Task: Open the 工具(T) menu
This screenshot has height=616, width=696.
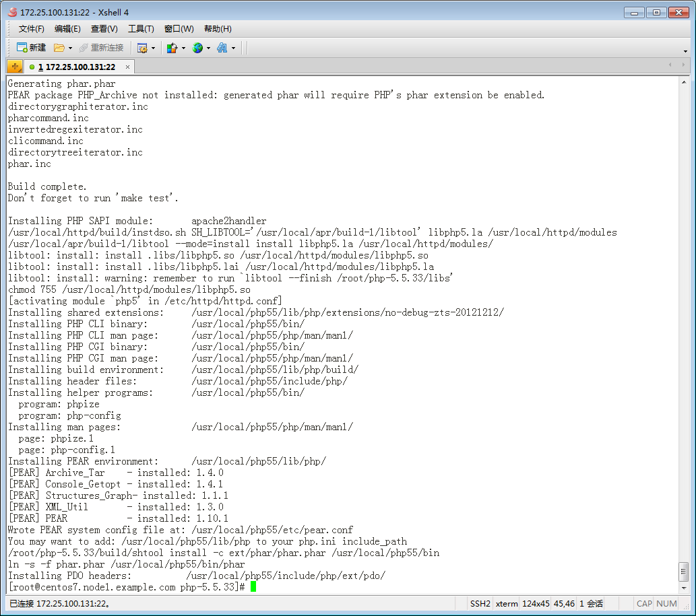Action: [141, 29]
